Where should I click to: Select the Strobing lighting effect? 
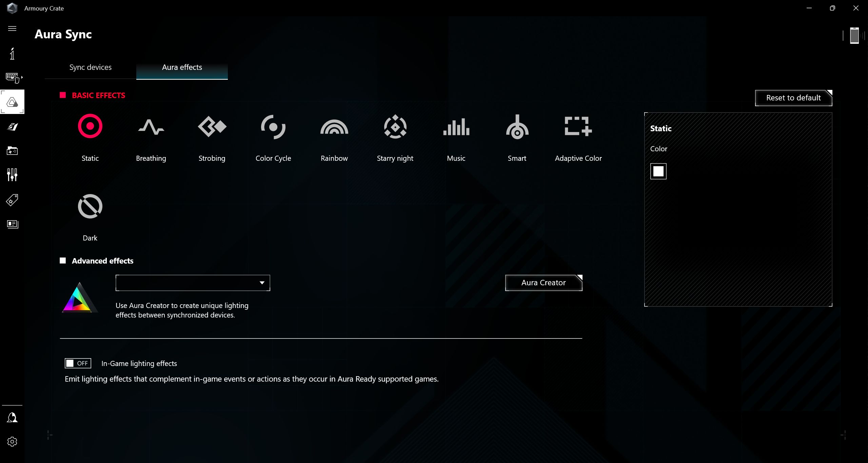211,136
